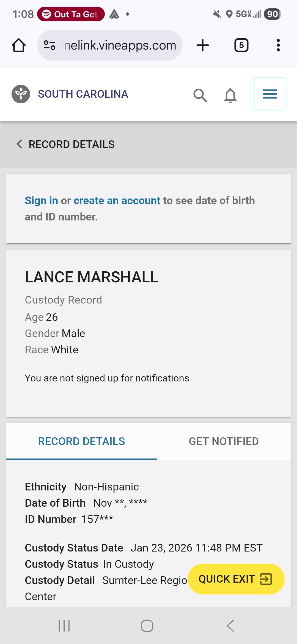Expand the hamburger navigation menu
Viewport: 297px width, 644px height.
pos(270,94)
